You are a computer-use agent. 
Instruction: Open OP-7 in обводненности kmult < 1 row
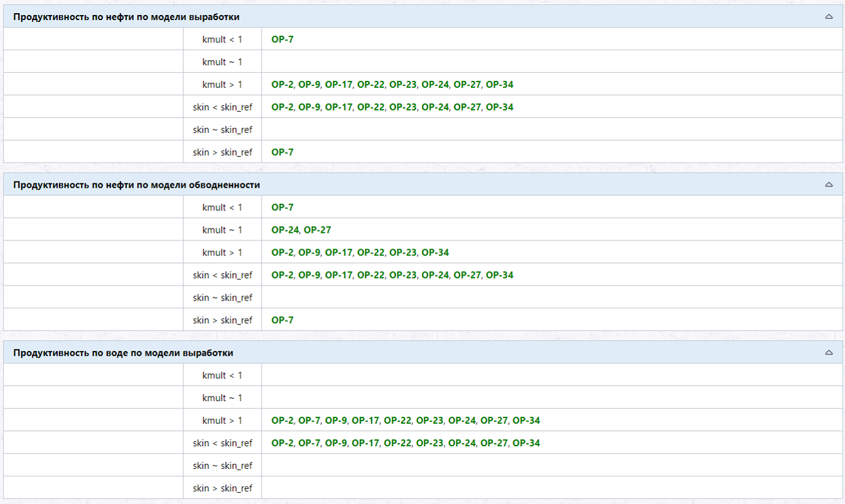click(283, 207)
